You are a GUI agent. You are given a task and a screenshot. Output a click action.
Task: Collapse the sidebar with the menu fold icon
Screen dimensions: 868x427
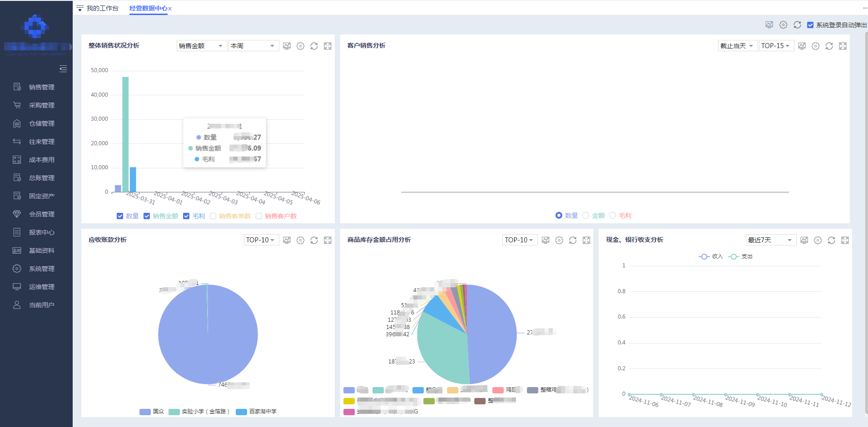point(63,69)
